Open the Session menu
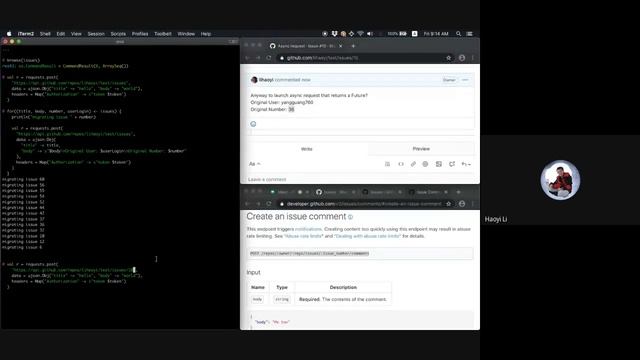This screenshot has height=360, width=640. pyautogui.click(x=96, y=34)
